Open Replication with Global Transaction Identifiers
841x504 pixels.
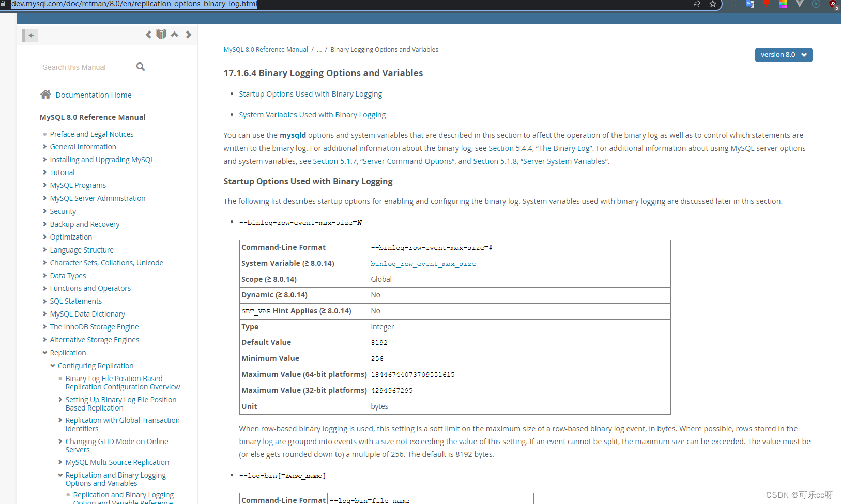pos(123,424)
